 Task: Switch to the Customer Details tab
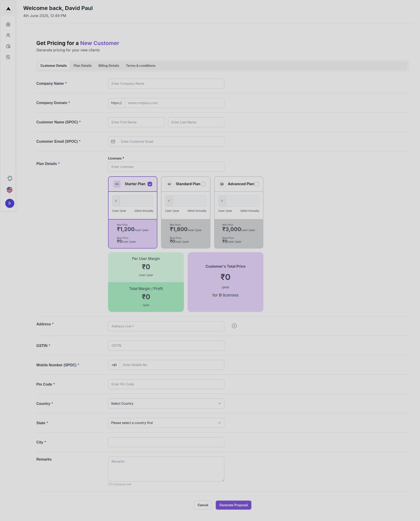54,66
